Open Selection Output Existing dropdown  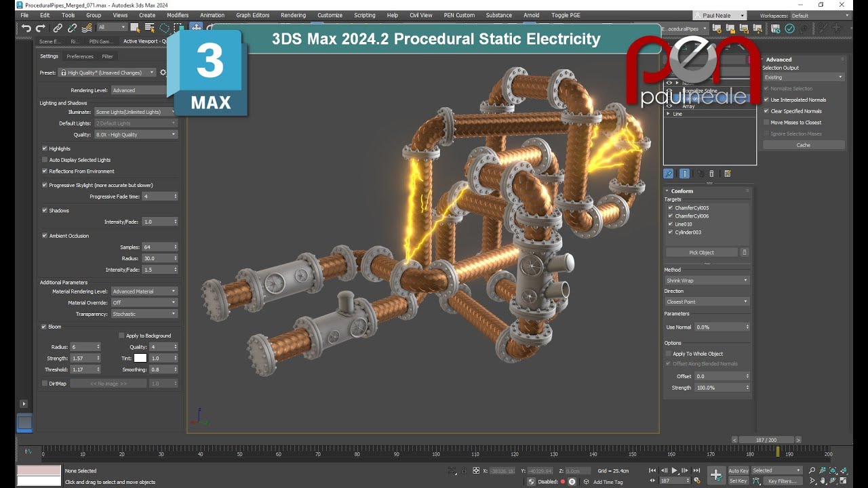804,77
